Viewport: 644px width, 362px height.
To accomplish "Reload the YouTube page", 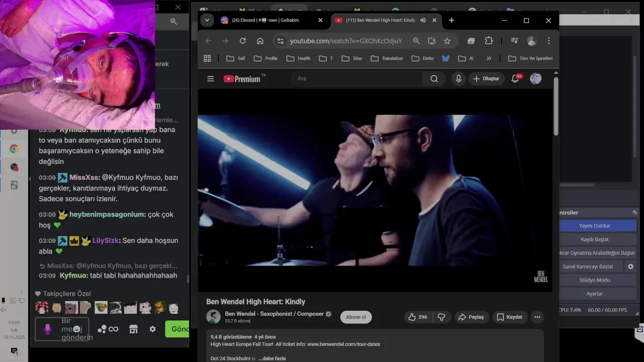I will click(x=243, y=41).
